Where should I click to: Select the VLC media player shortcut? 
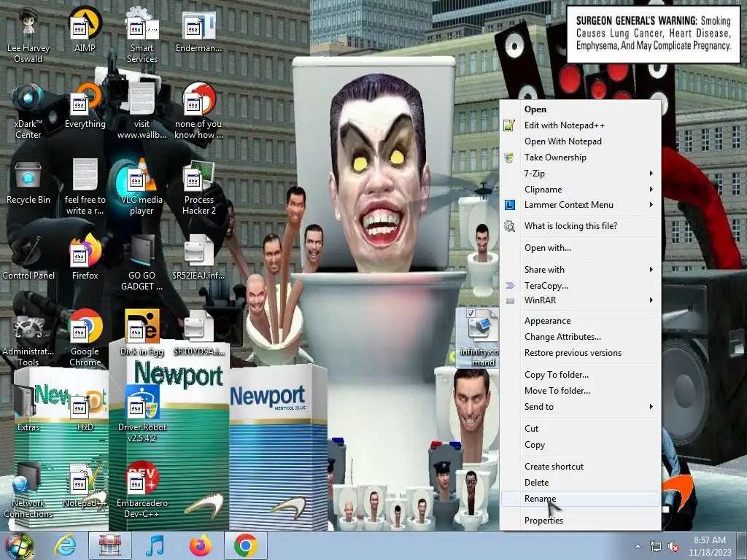pos(142,187)
